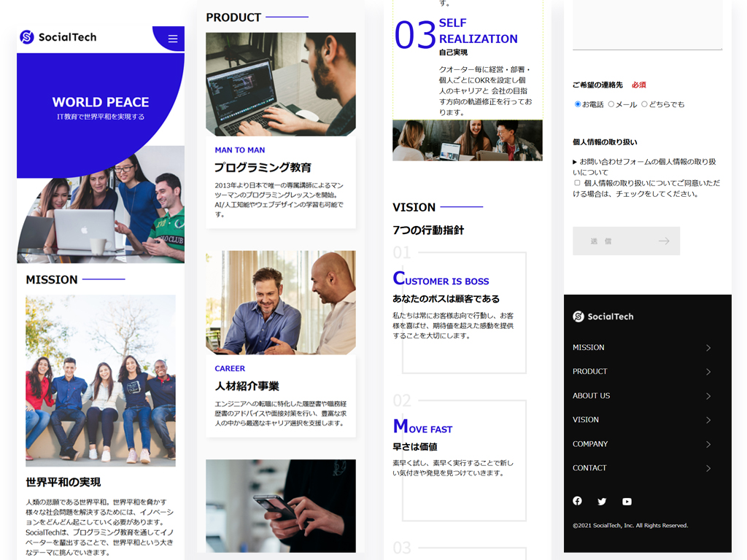The image size is (747, 560).
Task: Open the Twitter icon in the footer
Action: [x=602, y=502]
